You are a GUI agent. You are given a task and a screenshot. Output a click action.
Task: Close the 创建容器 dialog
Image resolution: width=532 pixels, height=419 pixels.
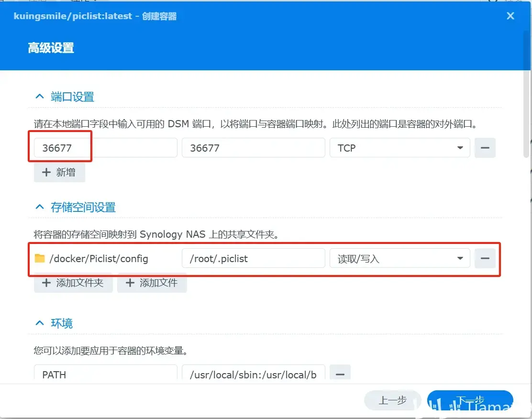(510, 16)
